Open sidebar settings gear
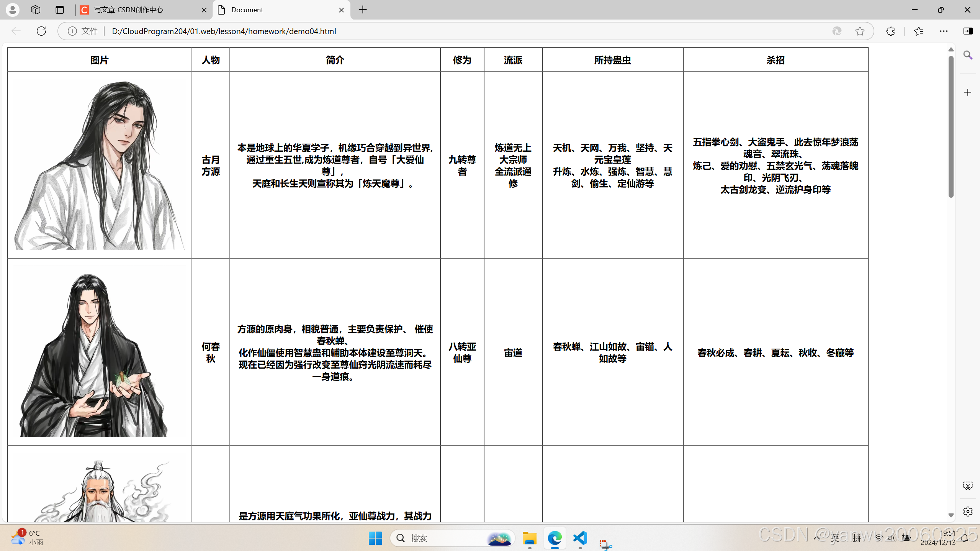The width and height of the screenshot is (980, 551). tap(968, 512)
